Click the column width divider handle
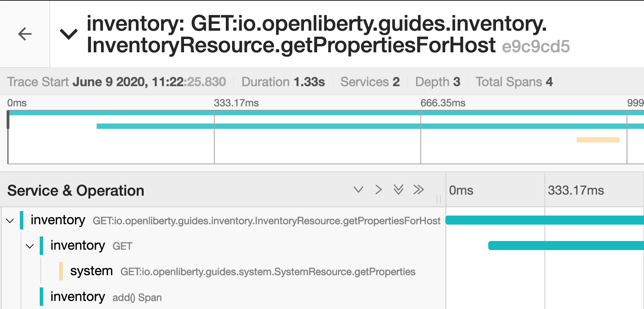644x309 pixels. coord(439,199)
